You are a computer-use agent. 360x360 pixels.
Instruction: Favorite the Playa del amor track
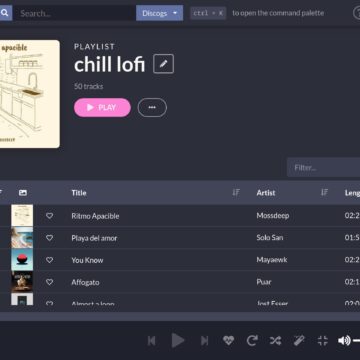(49, 238)
